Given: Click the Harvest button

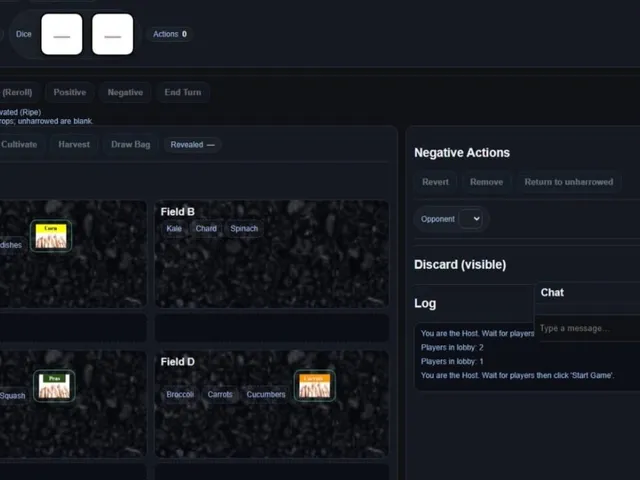Looking at the screenshot, I should [74, 144].
